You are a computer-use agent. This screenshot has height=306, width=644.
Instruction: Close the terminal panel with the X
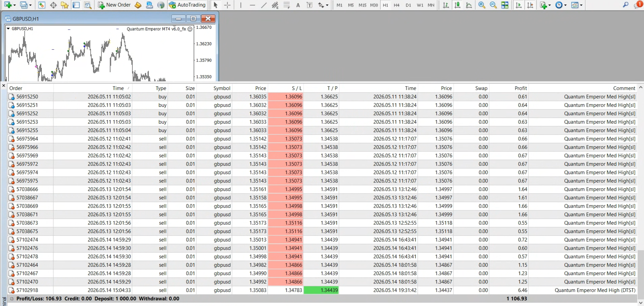[4, 86]
